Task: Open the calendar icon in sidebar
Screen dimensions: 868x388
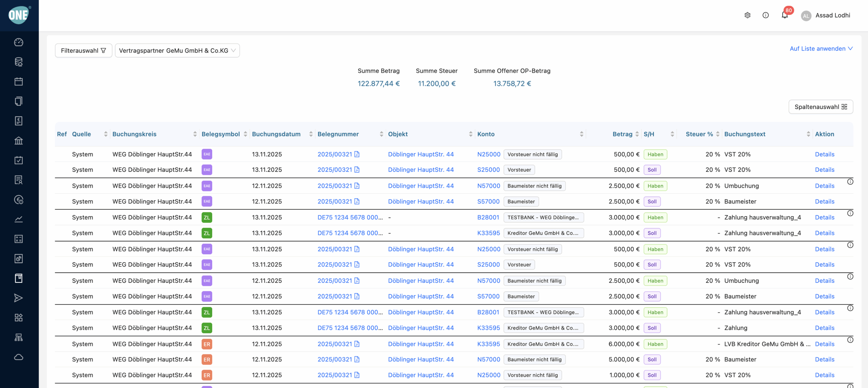Action: tap(19, 81)
